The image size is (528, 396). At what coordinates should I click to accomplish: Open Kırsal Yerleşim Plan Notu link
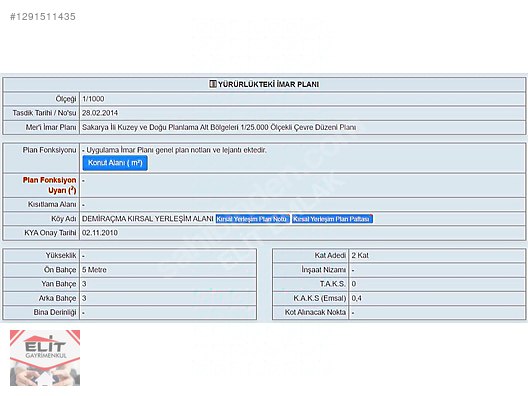[x=253, y=219]
